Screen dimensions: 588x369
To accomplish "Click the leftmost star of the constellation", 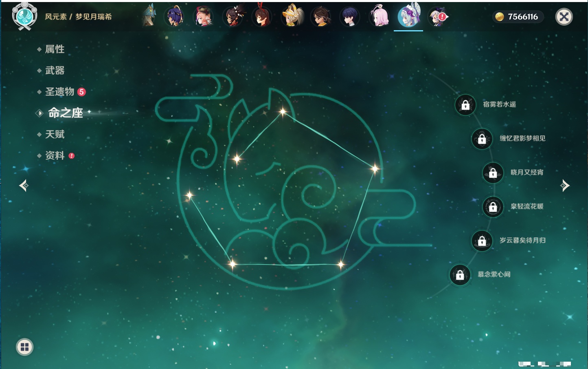I will (189, 195).
